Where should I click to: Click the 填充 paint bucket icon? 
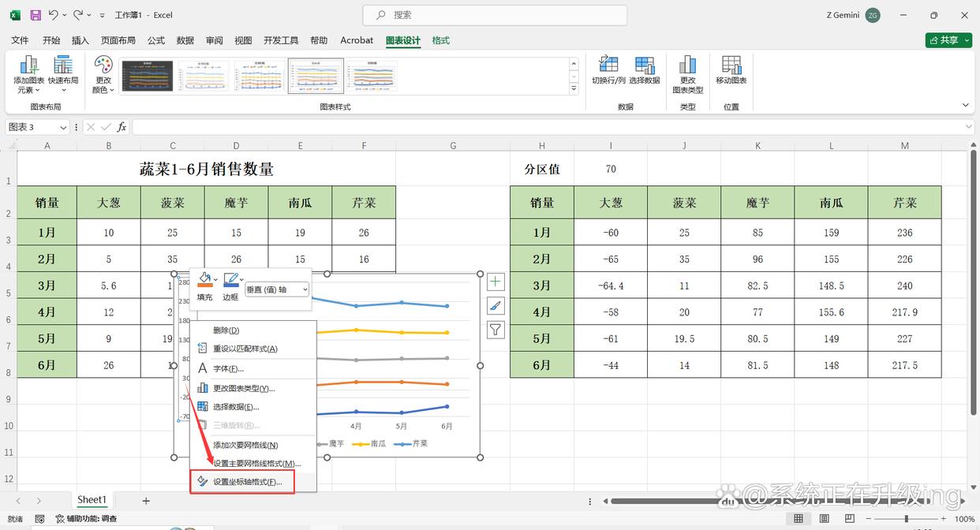[x=204, y=280]
